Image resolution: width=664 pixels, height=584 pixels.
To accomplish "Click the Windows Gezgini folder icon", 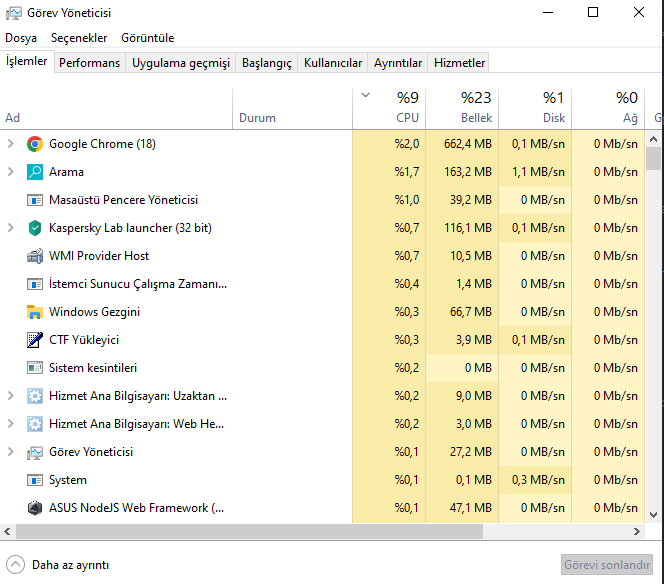I will click(x=35, y=312).
